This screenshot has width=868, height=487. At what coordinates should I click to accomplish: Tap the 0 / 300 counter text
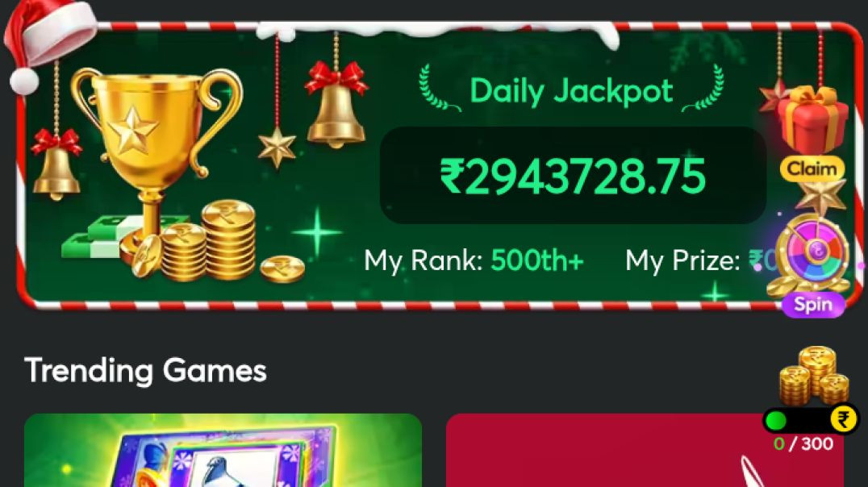pyautogui.click(x=803, y=443)
